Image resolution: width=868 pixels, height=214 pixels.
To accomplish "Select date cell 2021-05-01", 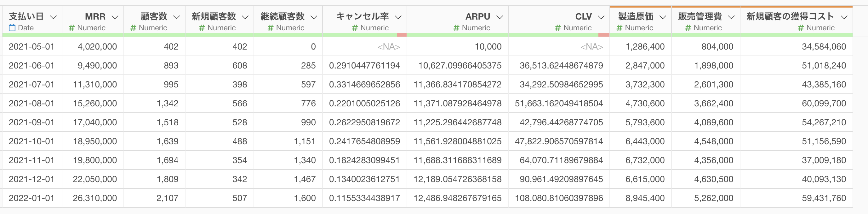I will point(32,47).
